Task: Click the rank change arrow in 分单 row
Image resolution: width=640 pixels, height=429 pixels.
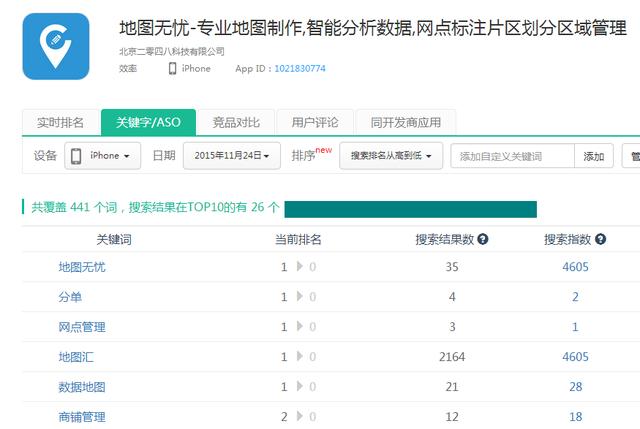Action: click(x=300, y=296)
